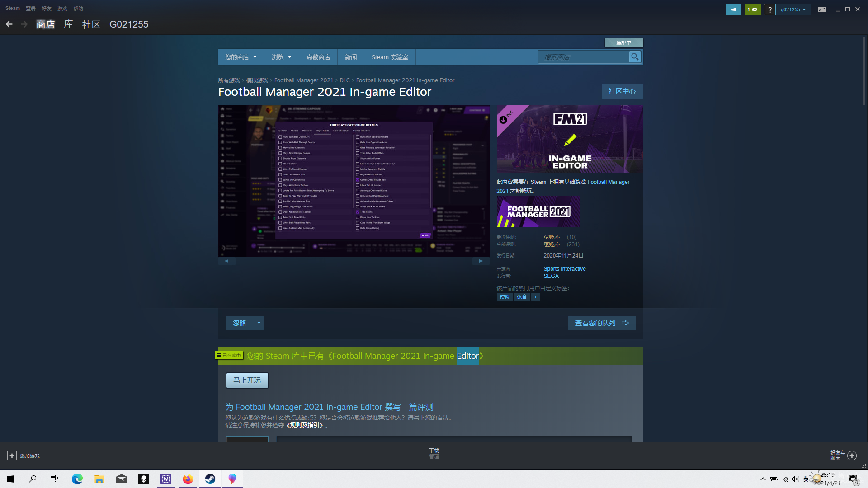Click the input language 英 indicator
The width and height of the screenshot is (868, 488).
806,479
